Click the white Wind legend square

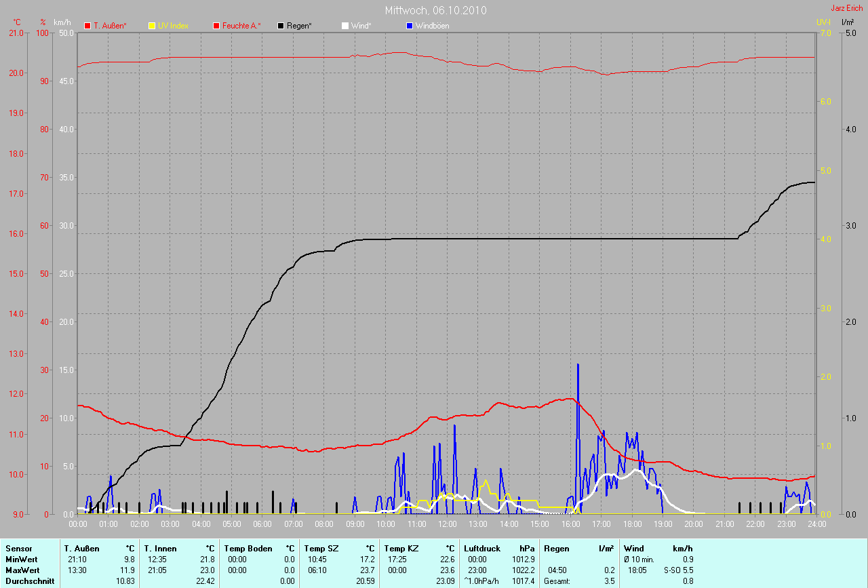[344, 26]
